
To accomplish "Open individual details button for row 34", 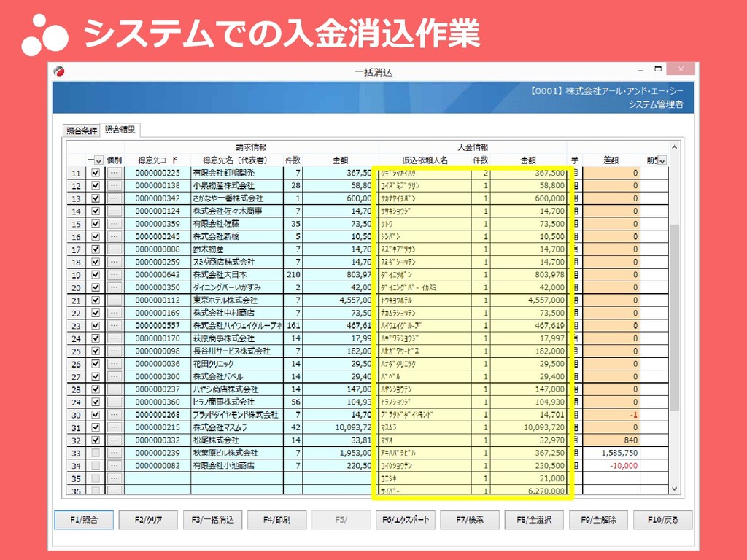I will tap(114, 466).
